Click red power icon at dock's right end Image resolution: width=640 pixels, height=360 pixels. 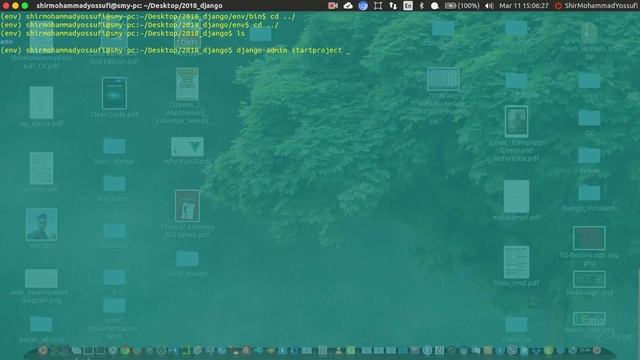click(597, 350)
